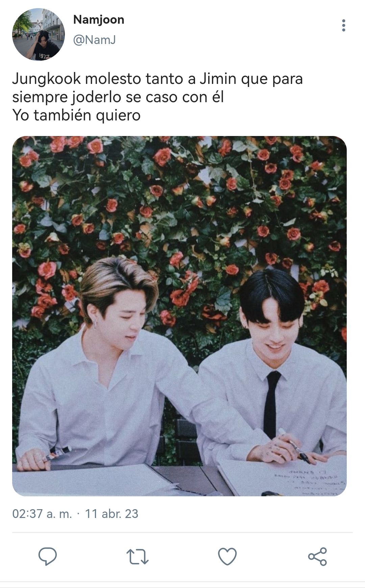
Task: Tap the reply speech bubble icon
Action: tap(47, 556)
